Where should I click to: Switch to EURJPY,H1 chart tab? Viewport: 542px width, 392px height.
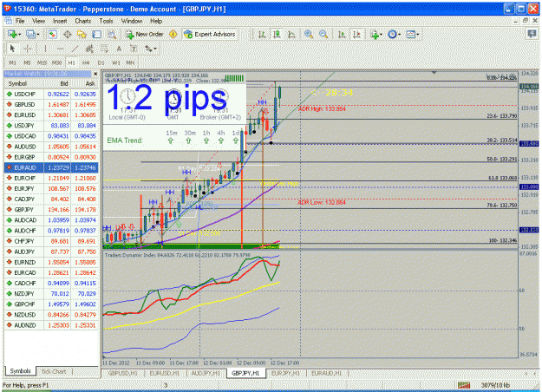285,373
